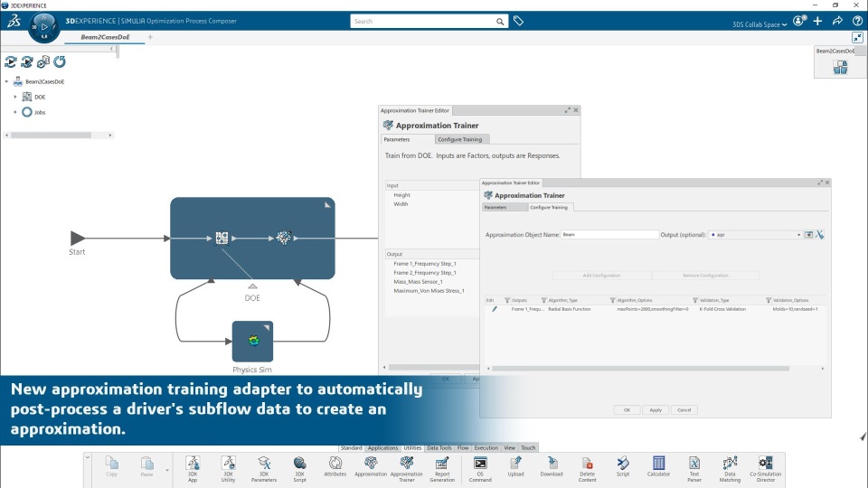Click the Share arrow icon in header
This screenshot has height=488, width=868.
pyautogui.click(x=837, y=21)
